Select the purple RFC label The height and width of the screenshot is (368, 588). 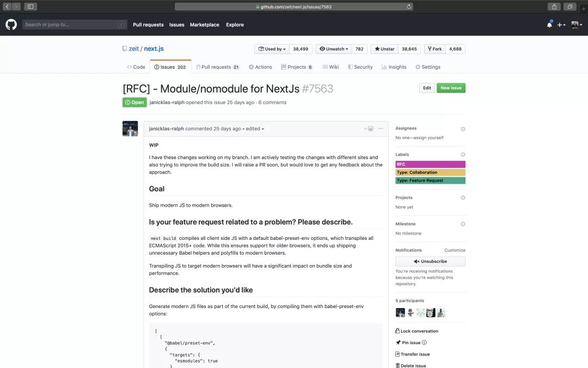click(x=430, y=165)
